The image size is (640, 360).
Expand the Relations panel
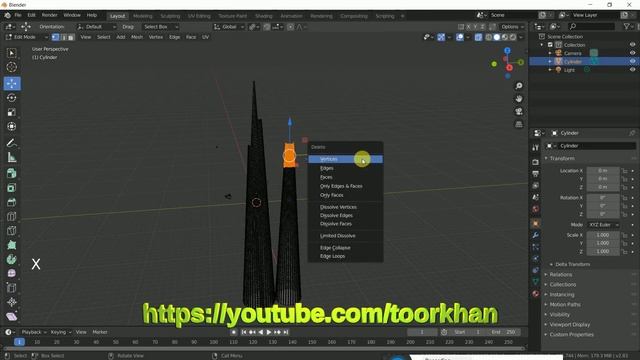point(560,275)
